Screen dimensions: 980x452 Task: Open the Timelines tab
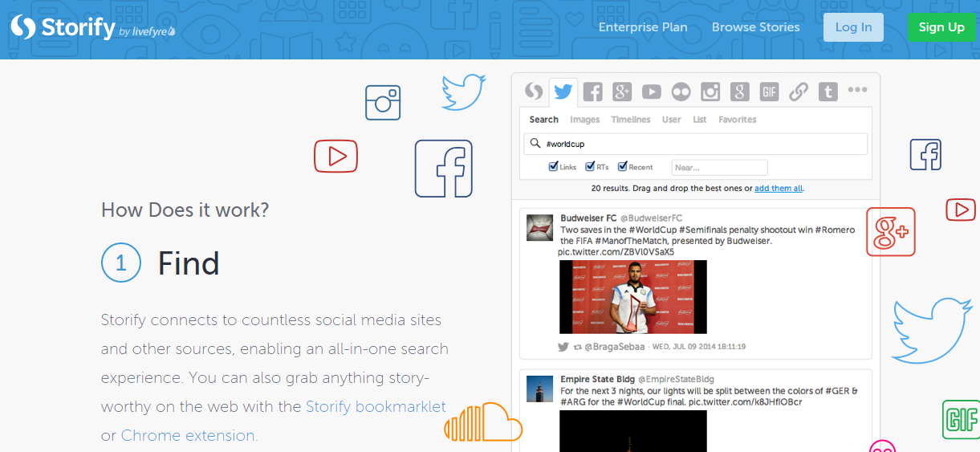(631, 120)
